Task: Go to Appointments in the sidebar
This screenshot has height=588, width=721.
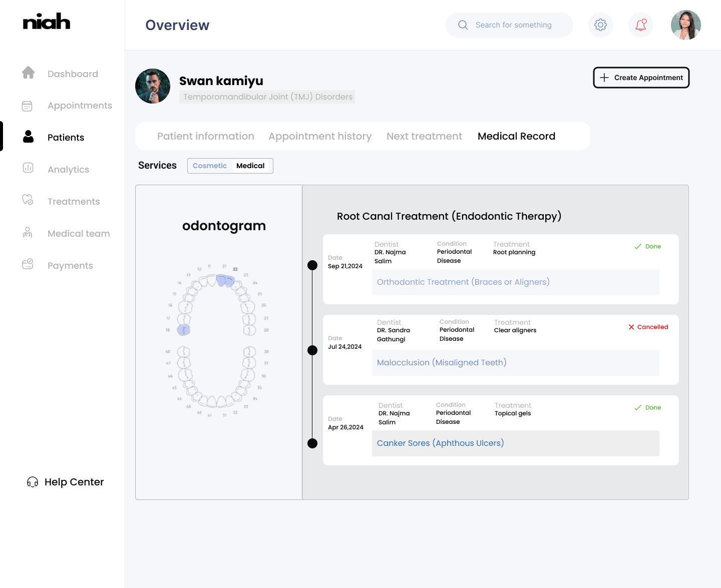Action: click(x=80, y=106)
